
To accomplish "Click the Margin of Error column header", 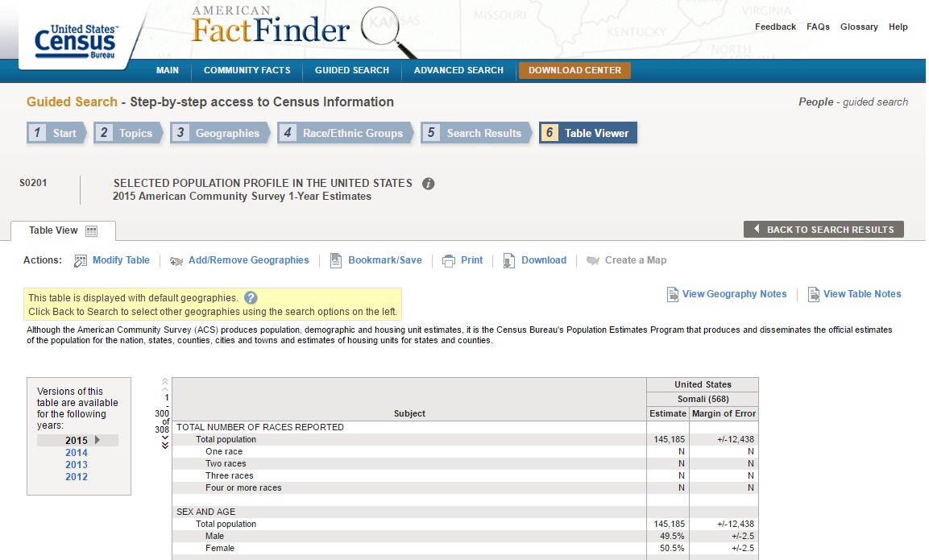I will tap(724, 413).
